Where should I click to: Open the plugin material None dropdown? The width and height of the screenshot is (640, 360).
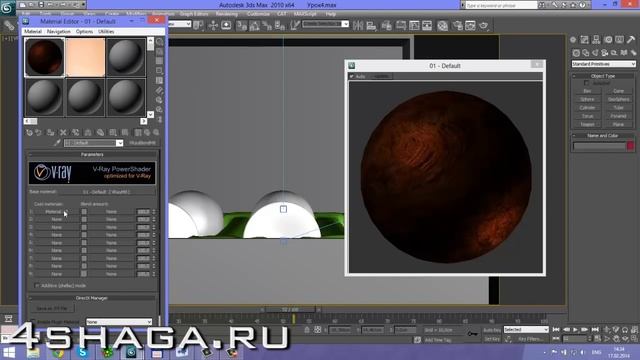coord(119,322)
